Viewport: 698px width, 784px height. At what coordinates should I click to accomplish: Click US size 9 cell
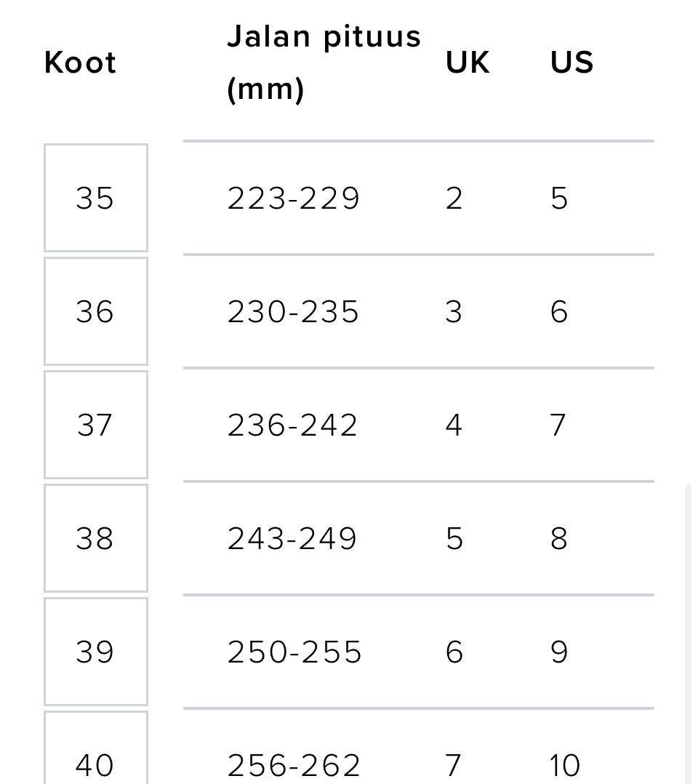click(558, 652)
